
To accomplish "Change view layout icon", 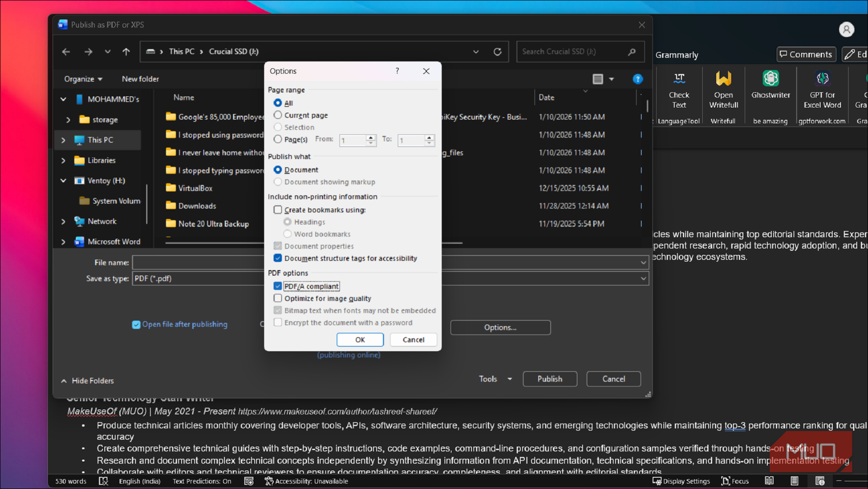I will point(598,79).
